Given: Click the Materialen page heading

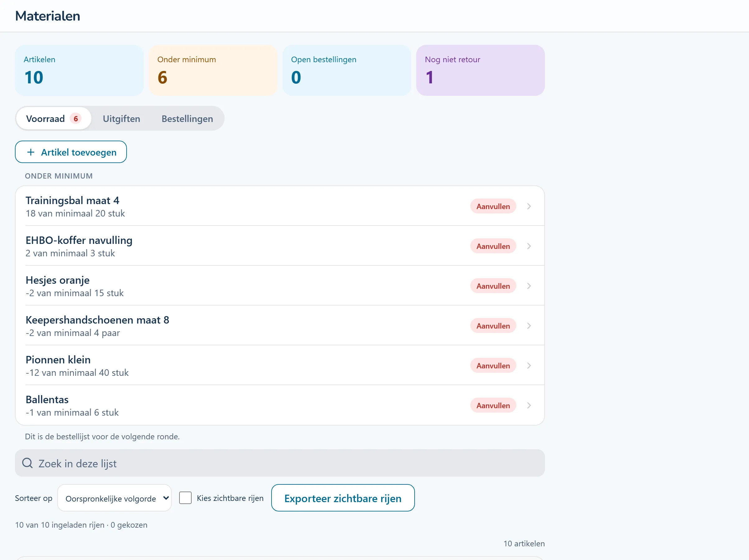Looking at the screenshot, I should pos(47,16).
